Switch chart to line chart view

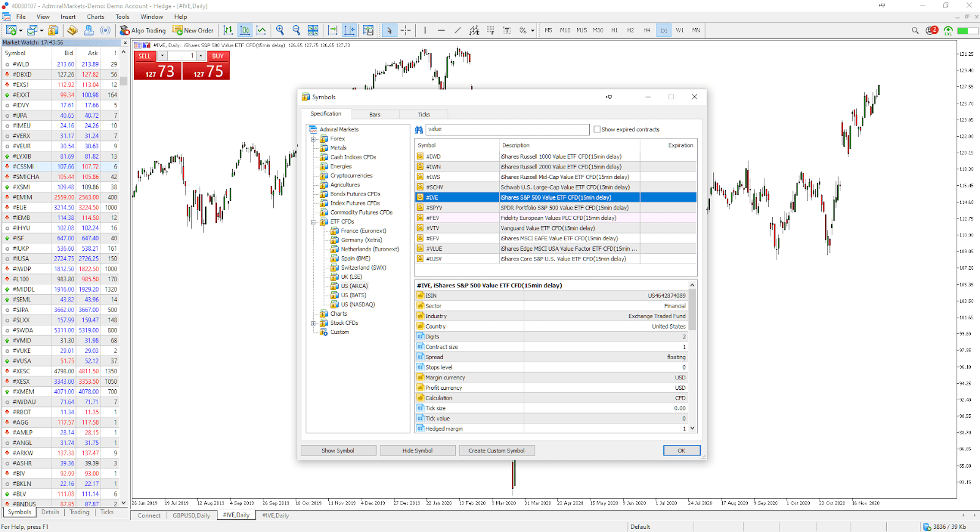(x=261, y=30)
